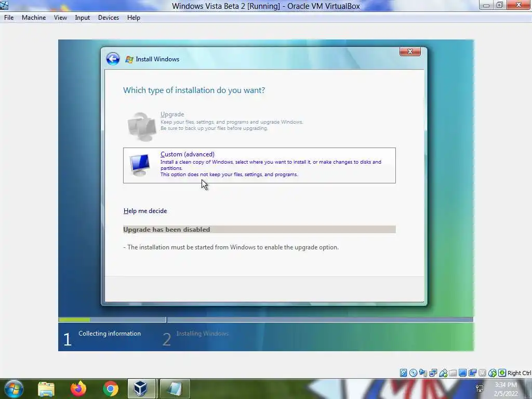Launch Google Chrome from the taskbar

point(111,389)
